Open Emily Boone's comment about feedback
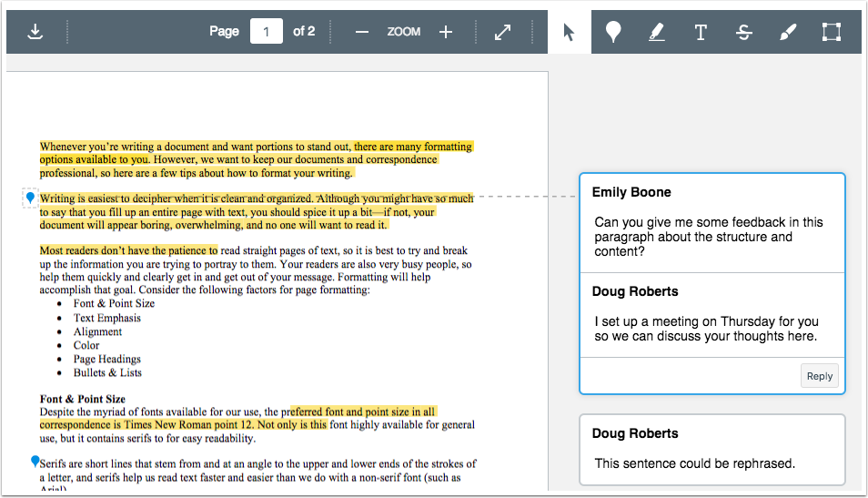Image resolution: width=868 pixels, height=498 pixels. (x=712, y=223)
